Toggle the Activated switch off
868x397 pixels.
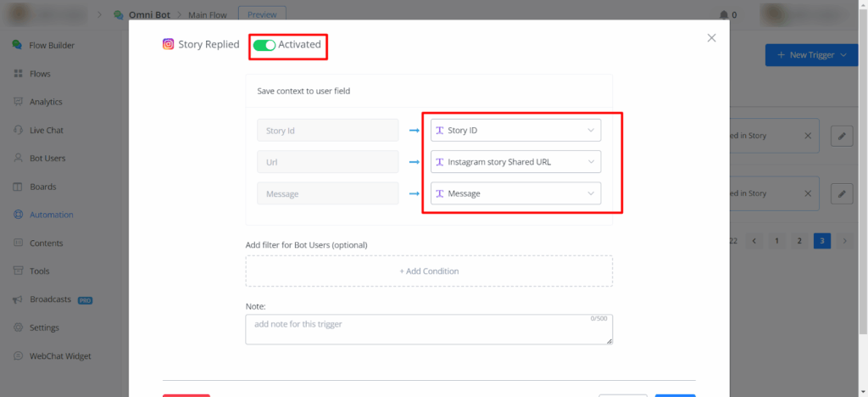click(264, 45)
